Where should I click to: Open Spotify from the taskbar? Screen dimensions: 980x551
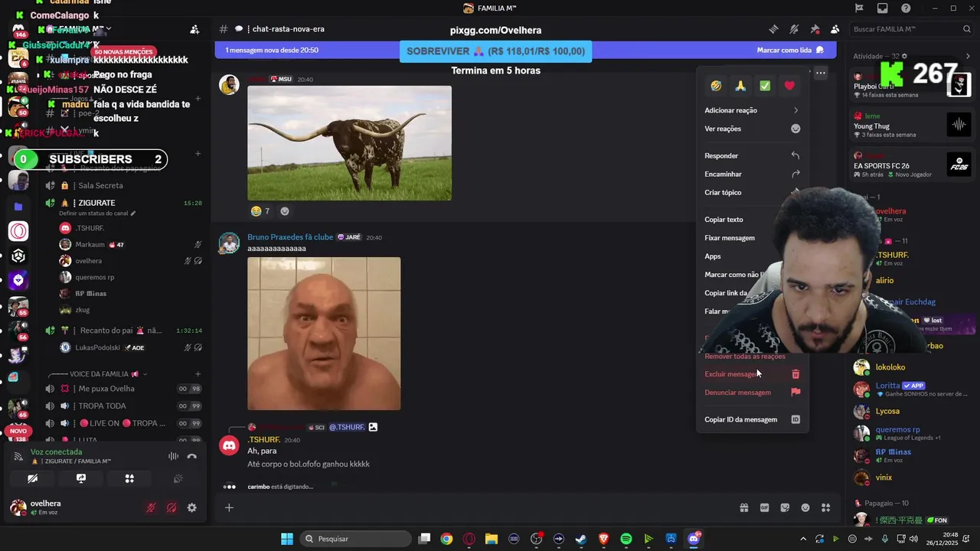pos(626,539)
